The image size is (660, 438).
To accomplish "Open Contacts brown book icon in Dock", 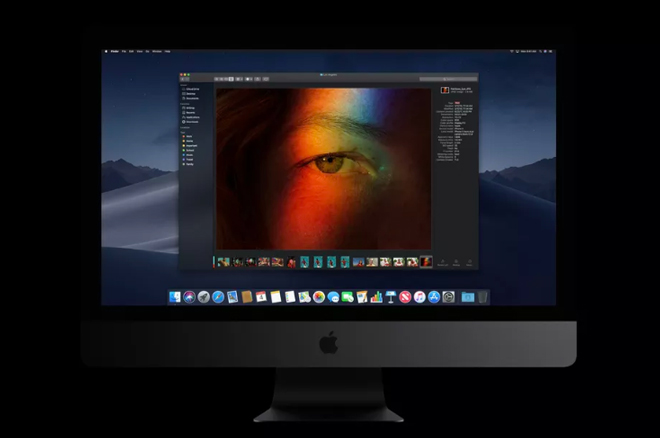I will tap(247, 297).
